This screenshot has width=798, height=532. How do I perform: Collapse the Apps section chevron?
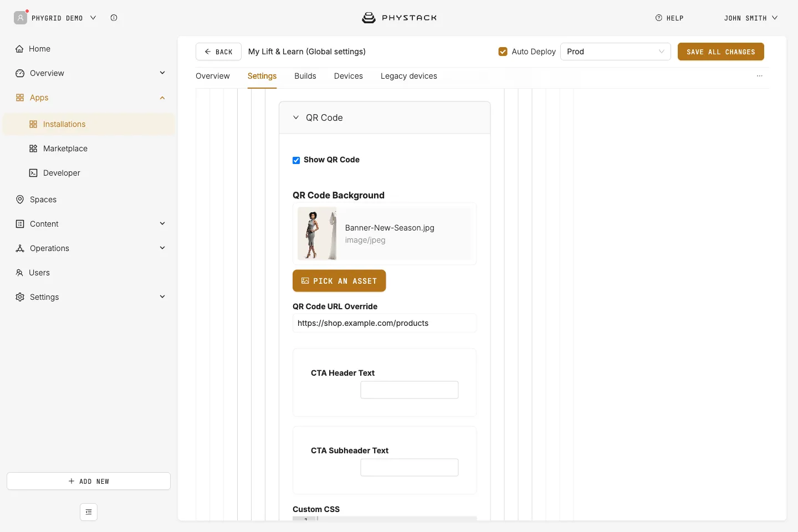tap(162, 98)
